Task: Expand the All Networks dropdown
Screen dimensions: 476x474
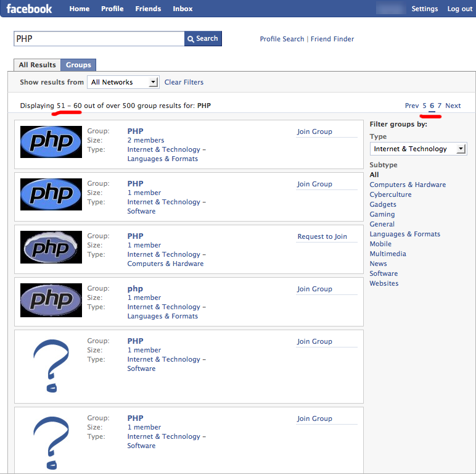Action: click(123, 82)
